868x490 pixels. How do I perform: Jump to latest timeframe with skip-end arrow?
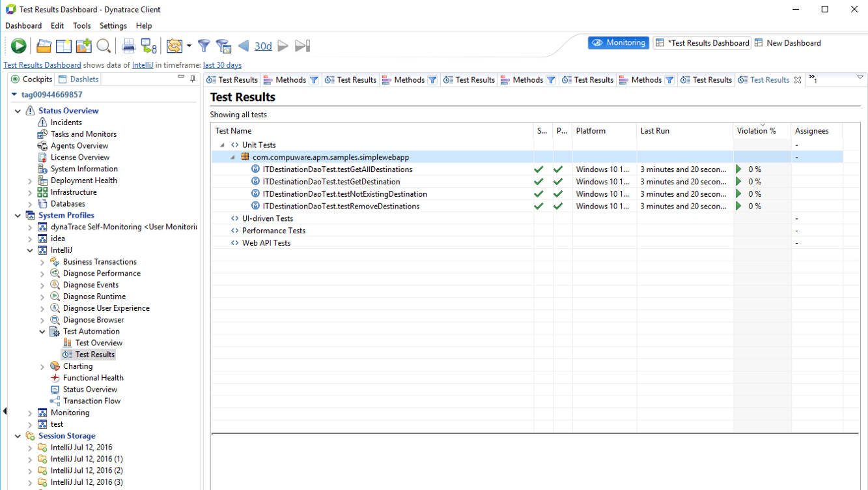302,46
